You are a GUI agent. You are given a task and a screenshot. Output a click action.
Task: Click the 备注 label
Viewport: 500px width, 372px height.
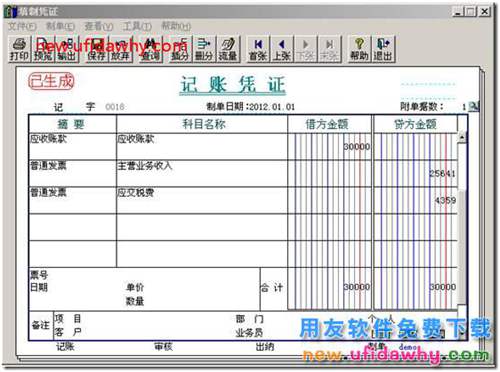40,325
